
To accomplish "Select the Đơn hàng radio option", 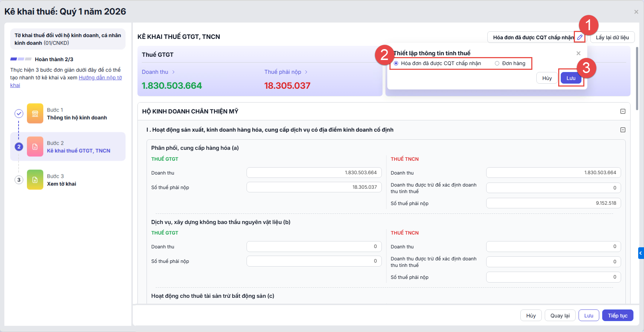I will (x=497, y=63).
